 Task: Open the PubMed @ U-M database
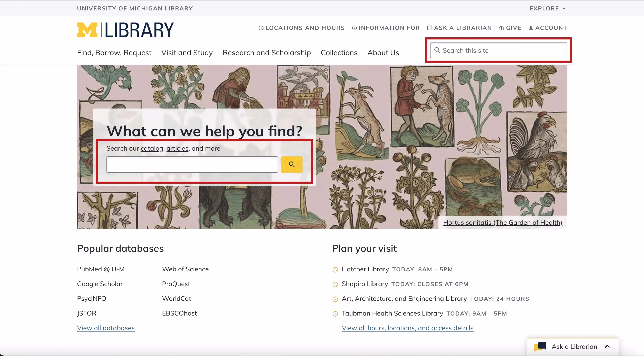pos(101,269)
